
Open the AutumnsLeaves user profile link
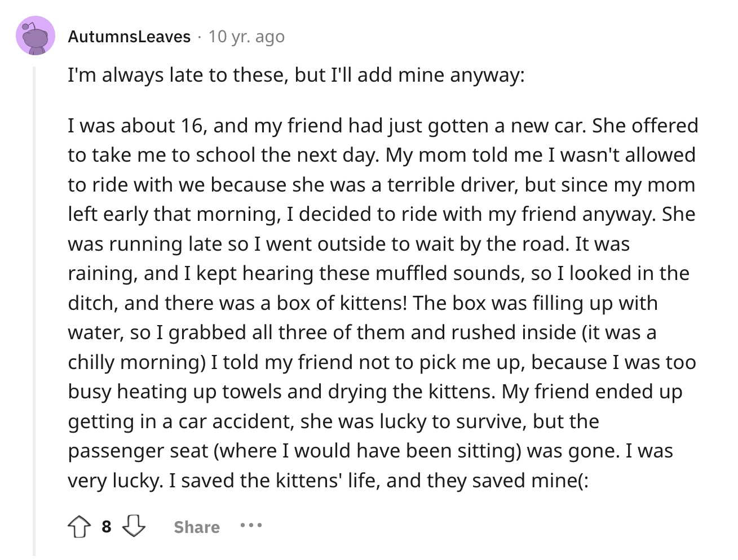pyautogui.click(x=129, y=37)
